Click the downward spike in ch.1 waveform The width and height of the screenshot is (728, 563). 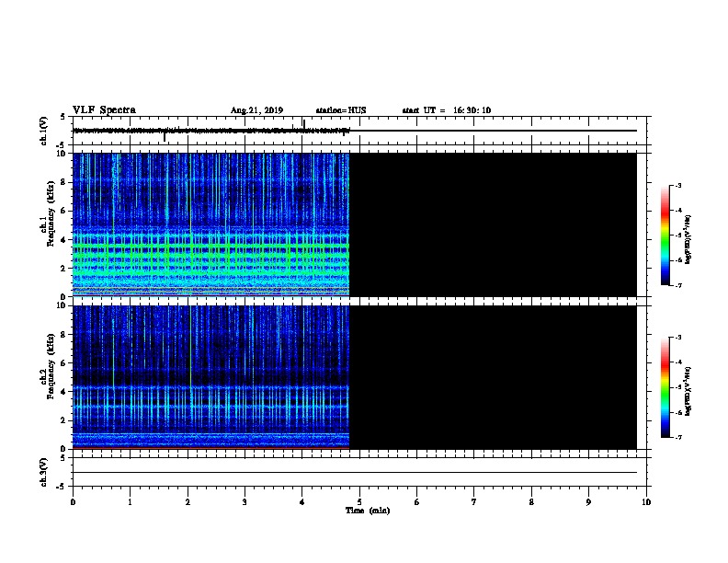click(x=165, y=136)
